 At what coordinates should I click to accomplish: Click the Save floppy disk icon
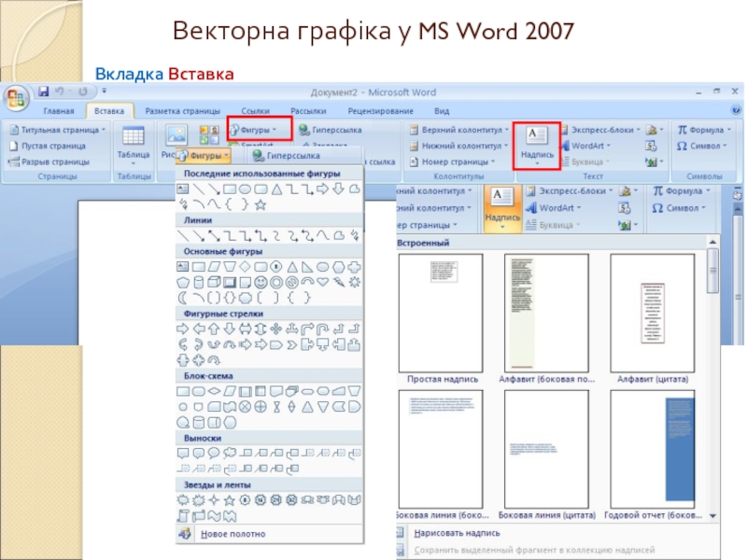click(44, 91)
